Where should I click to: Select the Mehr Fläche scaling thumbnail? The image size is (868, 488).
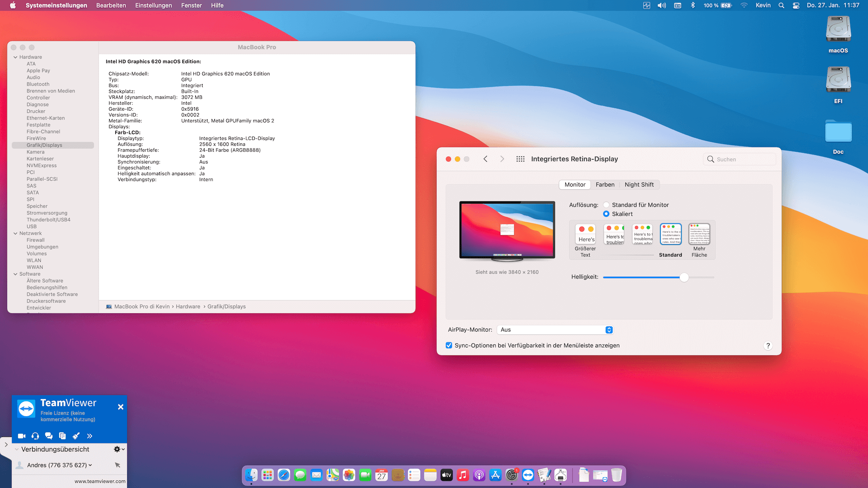point(699,234)
